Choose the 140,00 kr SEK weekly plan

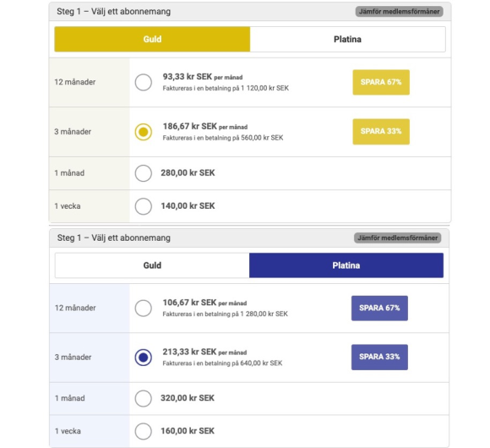click(143, 206)
